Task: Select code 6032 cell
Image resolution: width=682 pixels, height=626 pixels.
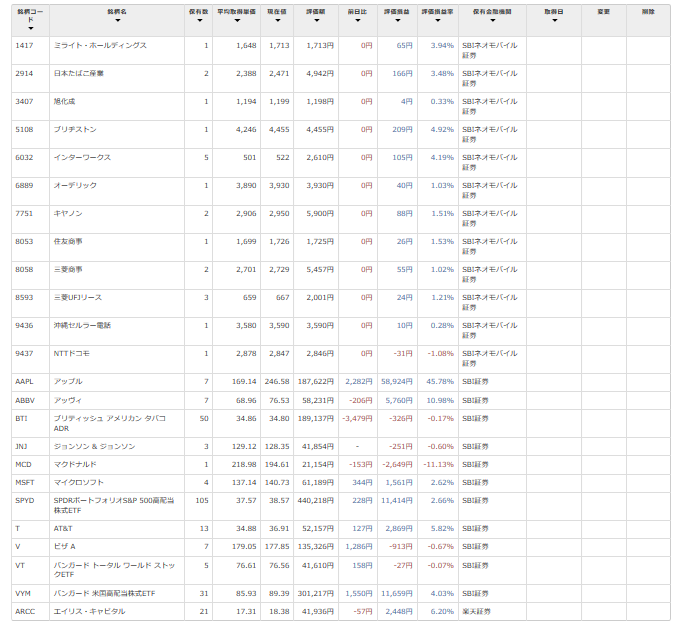Action: 24,157
